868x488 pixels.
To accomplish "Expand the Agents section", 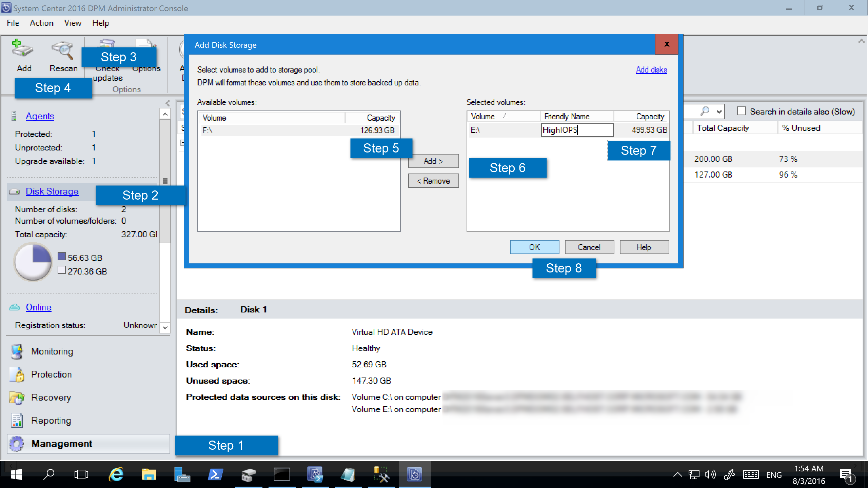I will coord(40,116).
